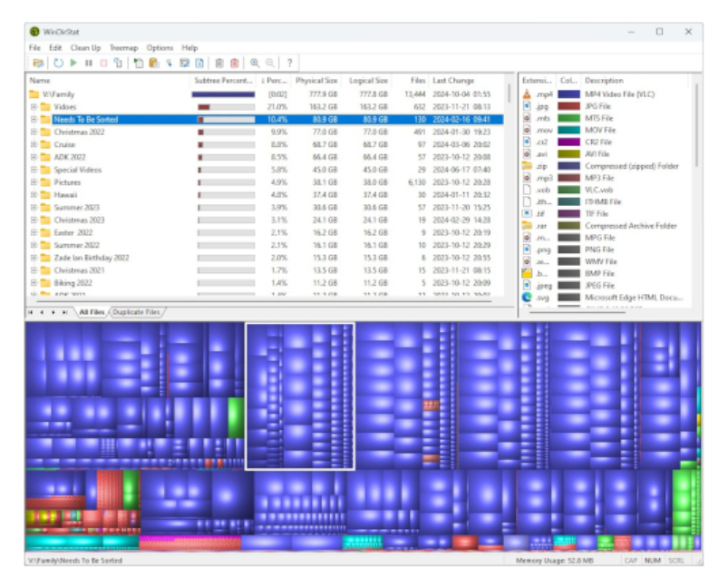Click the red square Stop icon
Viewport: 728px width, 587px height.
[103, 63]
